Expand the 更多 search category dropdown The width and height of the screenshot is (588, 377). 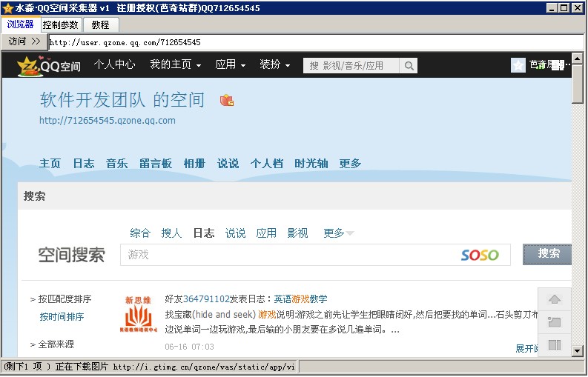point(338,233)
